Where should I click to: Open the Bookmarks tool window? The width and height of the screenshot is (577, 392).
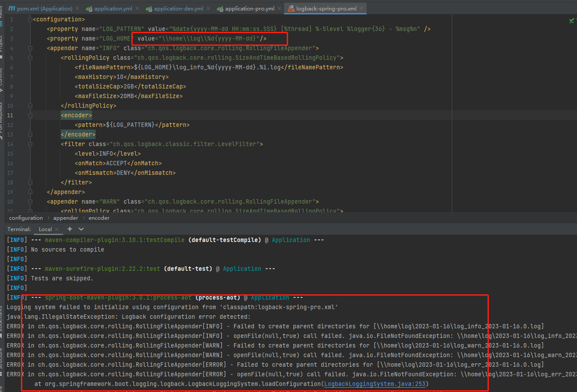tap(1, 320)
